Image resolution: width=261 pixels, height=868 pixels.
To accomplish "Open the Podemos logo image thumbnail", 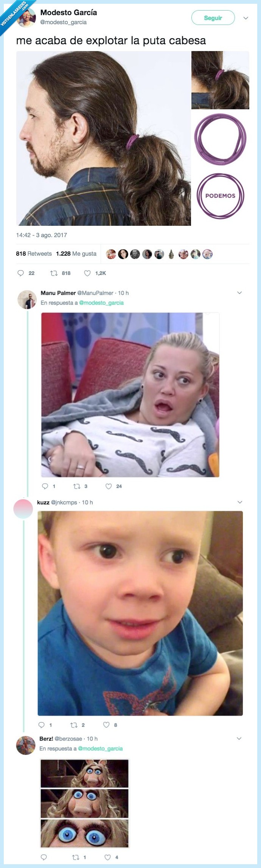I will pos(220,196).
